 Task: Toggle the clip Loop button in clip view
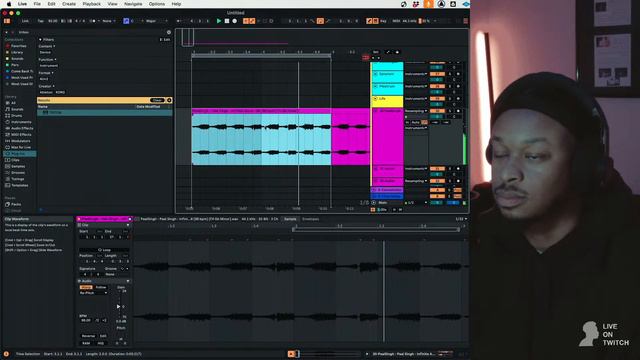104,250
